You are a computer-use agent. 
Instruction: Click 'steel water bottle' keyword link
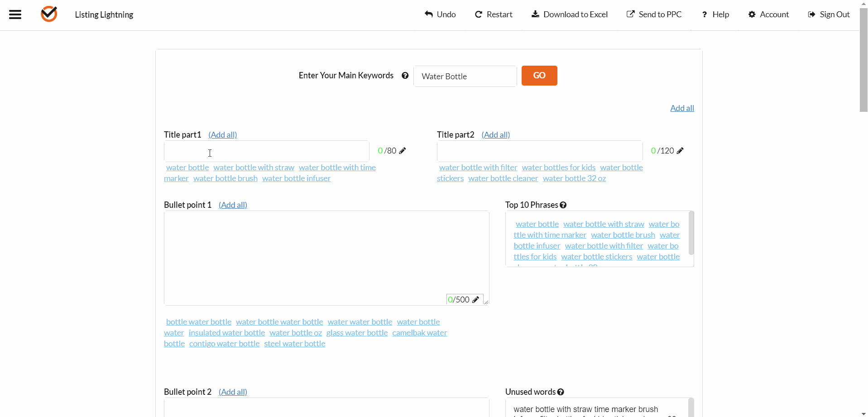[295, 344]
